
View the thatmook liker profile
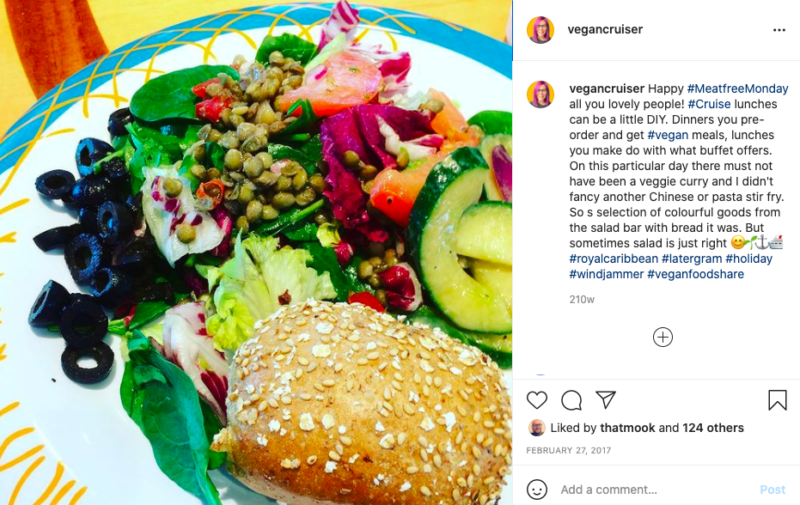[x=628, y=428]
